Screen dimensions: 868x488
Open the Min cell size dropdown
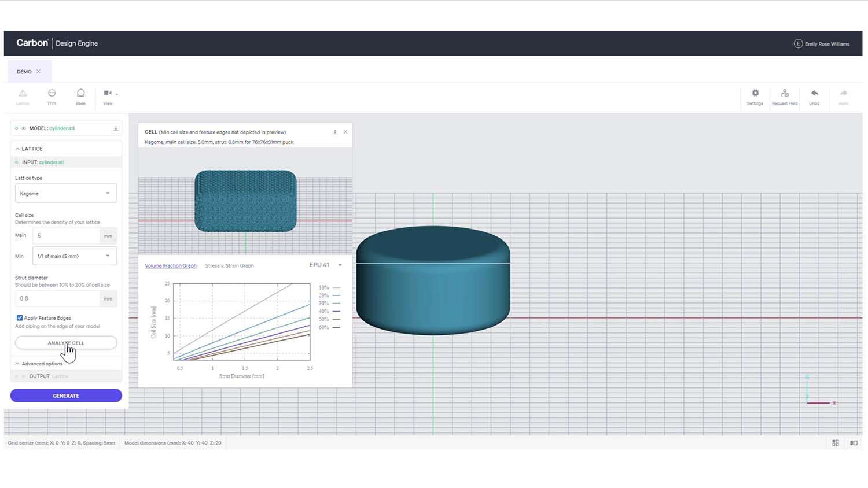coord(74,256)
